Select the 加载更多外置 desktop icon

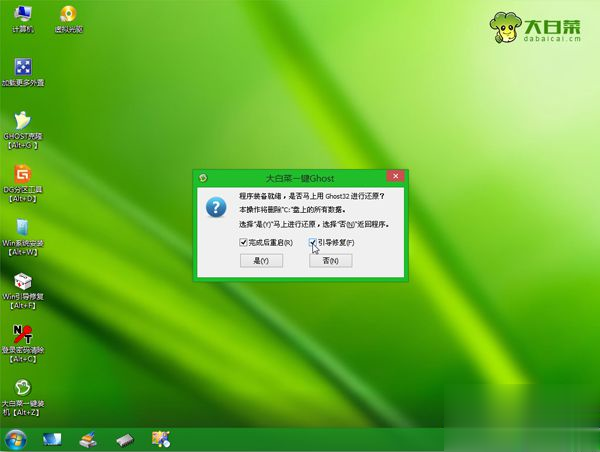23,72
